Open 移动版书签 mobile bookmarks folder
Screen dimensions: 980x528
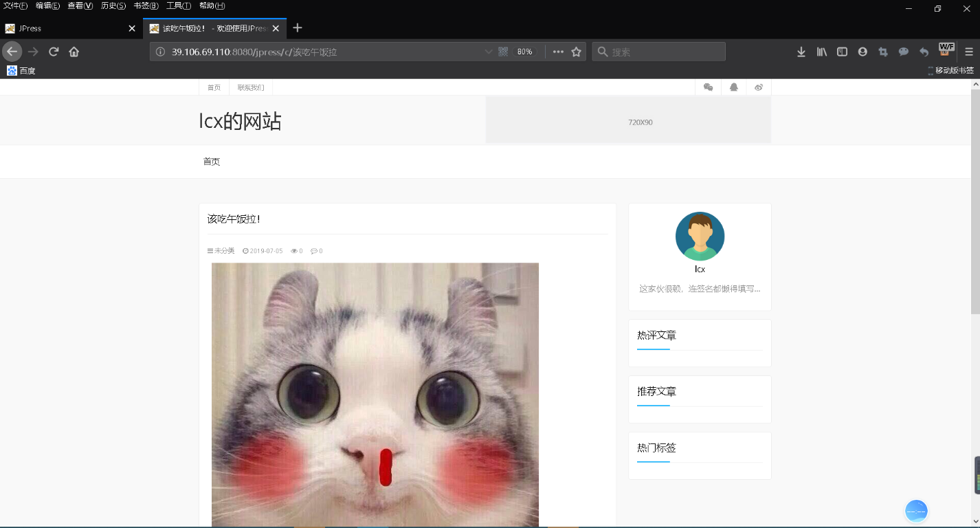(x=951, y=70)
